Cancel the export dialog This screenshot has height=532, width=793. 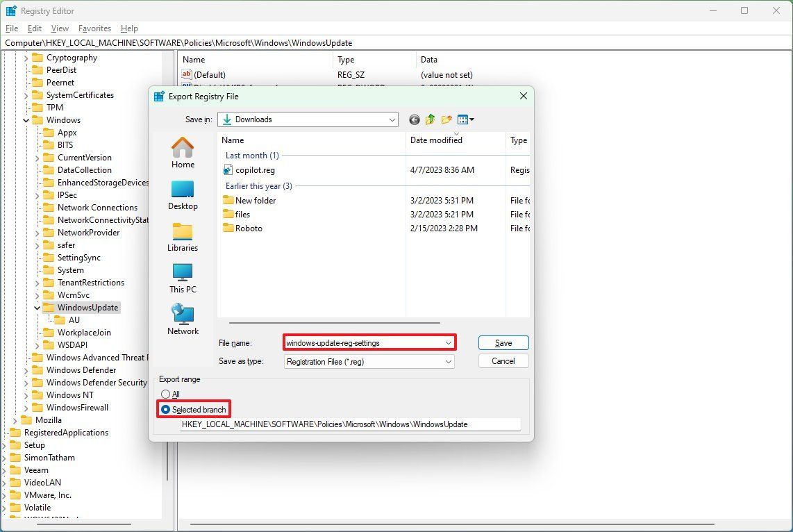pos(503,360)
